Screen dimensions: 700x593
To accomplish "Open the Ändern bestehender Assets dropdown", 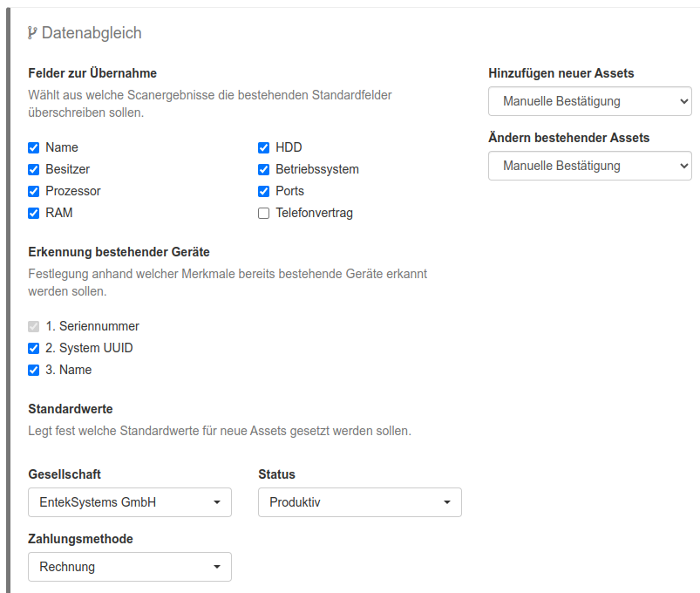I will point(589,166).
